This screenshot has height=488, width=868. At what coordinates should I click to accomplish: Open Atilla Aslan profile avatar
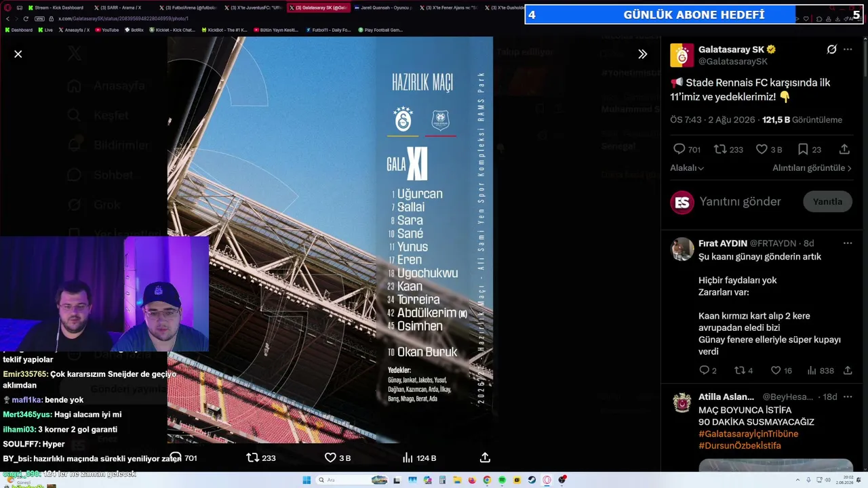point(682,403)
